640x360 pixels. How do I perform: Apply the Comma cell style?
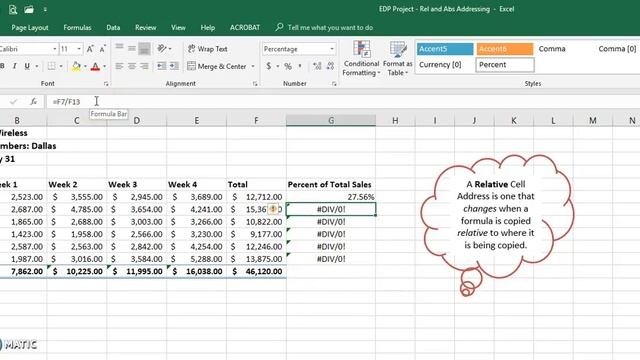552,49
